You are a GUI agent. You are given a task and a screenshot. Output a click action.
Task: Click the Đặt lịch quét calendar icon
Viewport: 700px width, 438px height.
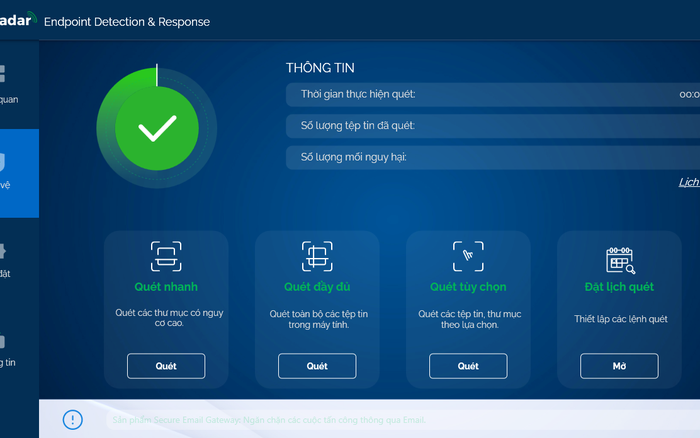click(x=619, y=259)
